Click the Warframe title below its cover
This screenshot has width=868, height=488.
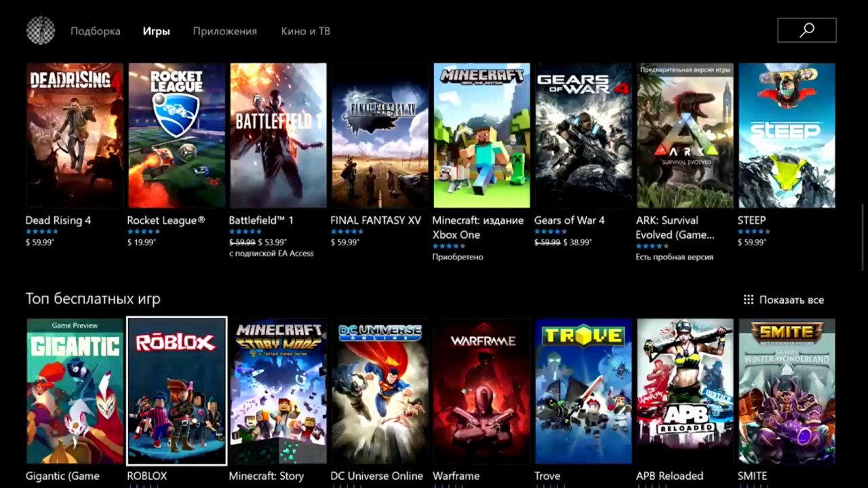coord(456,476)
